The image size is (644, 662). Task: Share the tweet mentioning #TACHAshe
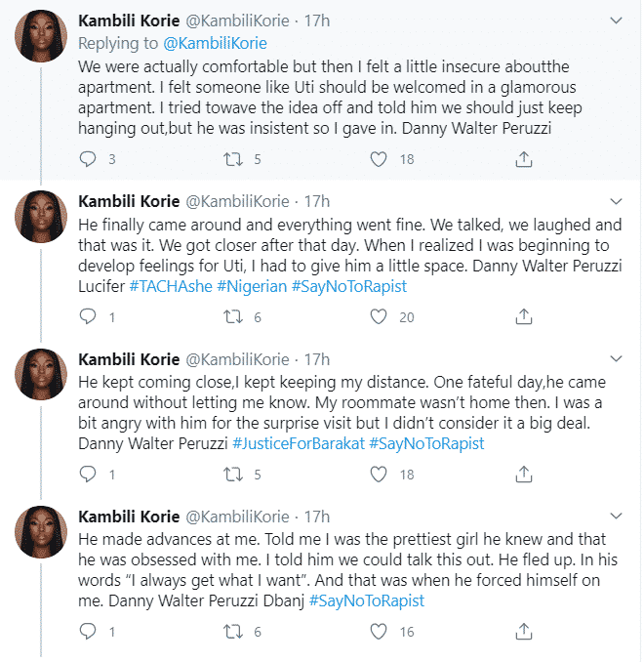(x=524, y=316)
